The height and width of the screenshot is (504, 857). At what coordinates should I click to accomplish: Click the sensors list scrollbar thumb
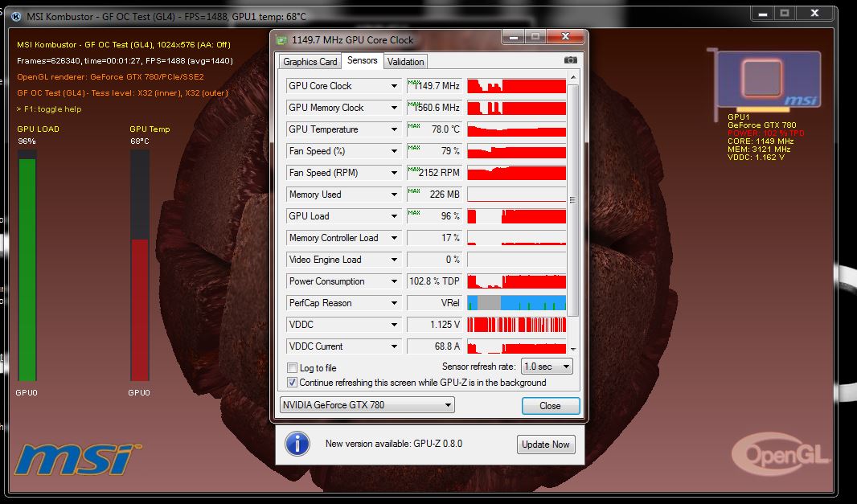[572, 200]
